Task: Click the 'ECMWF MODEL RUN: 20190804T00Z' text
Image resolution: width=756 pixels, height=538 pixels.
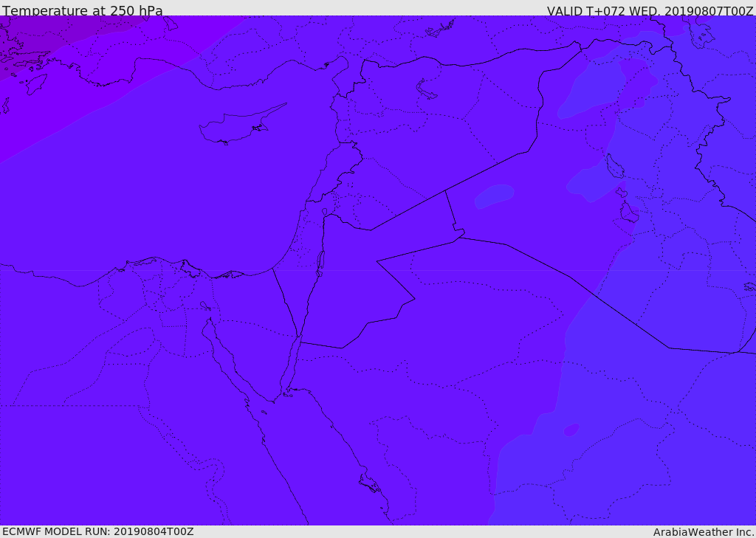Action: 98,531
